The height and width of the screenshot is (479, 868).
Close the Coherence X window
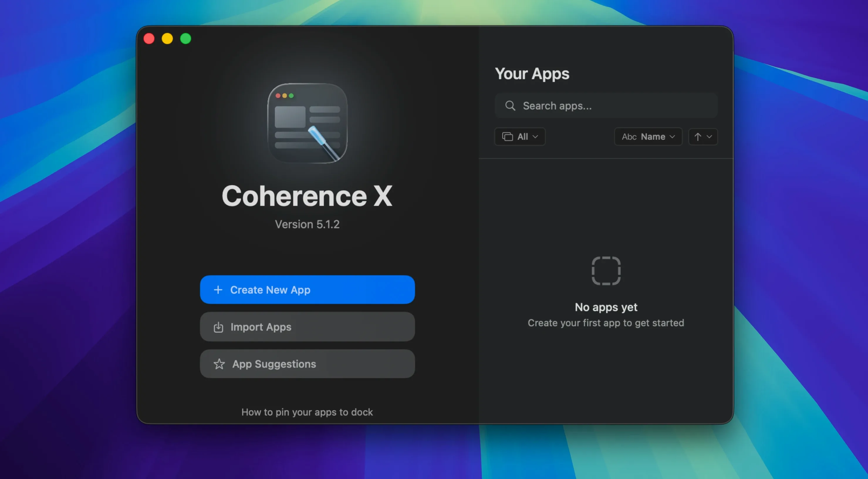(149, 39)
